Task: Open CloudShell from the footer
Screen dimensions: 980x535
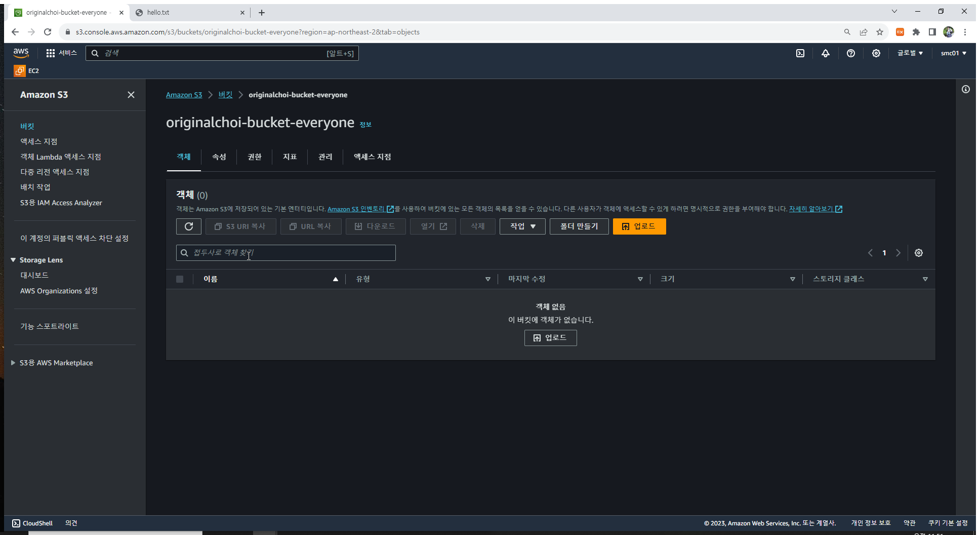Action: coord(32,523)
